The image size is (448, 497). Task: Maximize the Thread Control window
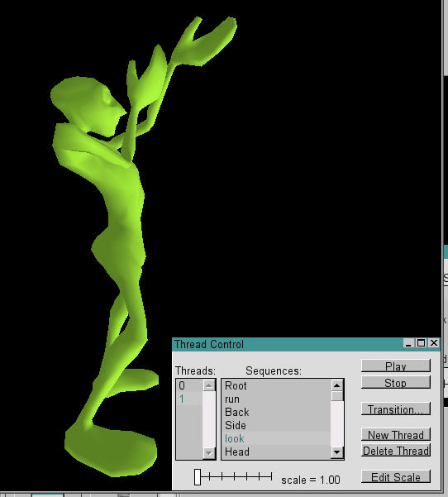point(421,343)
